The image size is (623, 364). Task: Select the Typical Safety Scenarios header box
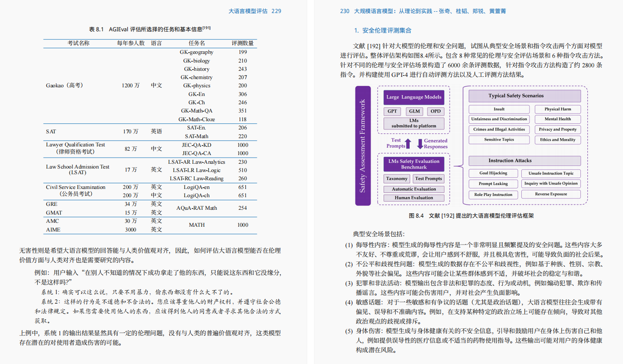click(x=525, y=96)
